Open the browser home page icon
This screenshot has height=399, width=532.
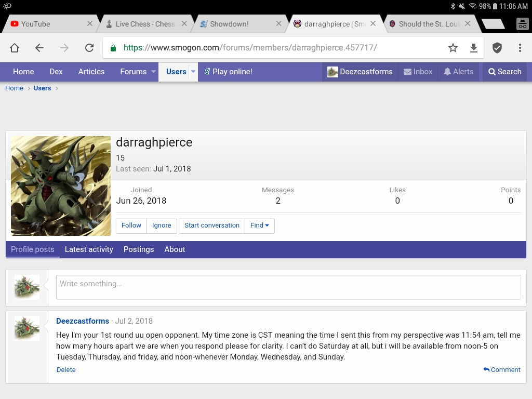pos(15,48)
